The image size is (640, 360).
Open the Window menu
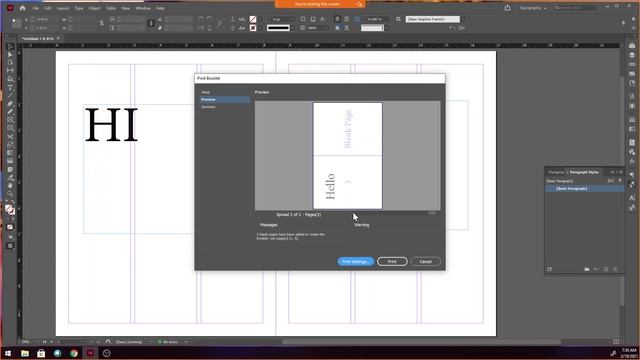tap(143, 8)
